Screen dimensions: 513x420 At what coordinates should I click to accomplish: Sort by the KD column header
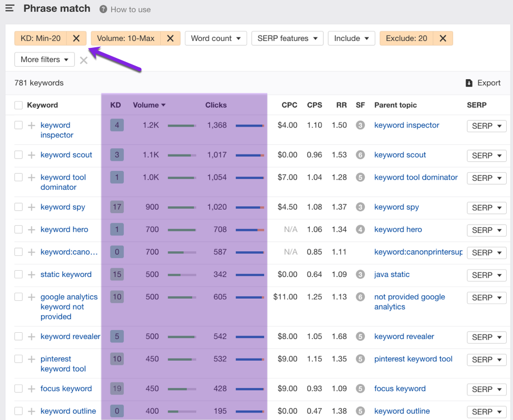[116, 105]
